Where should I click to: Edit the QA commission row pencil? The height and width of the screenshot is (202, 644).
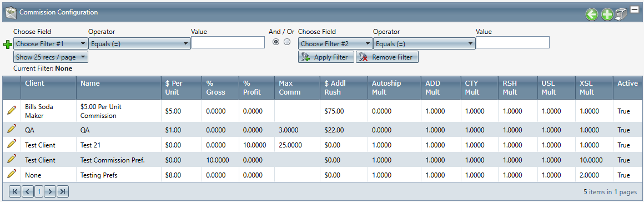(12, 129)
